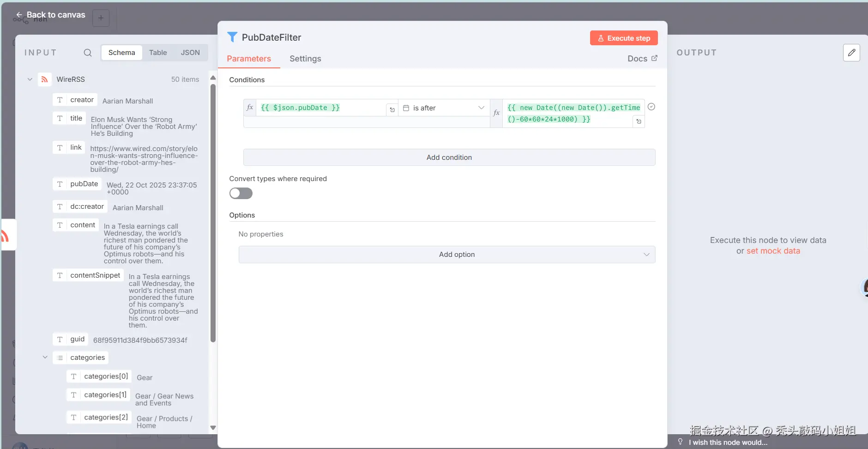Screen dimensions: 868x449
Task: Click the Execute step button
Action: [x=624, y=38]
